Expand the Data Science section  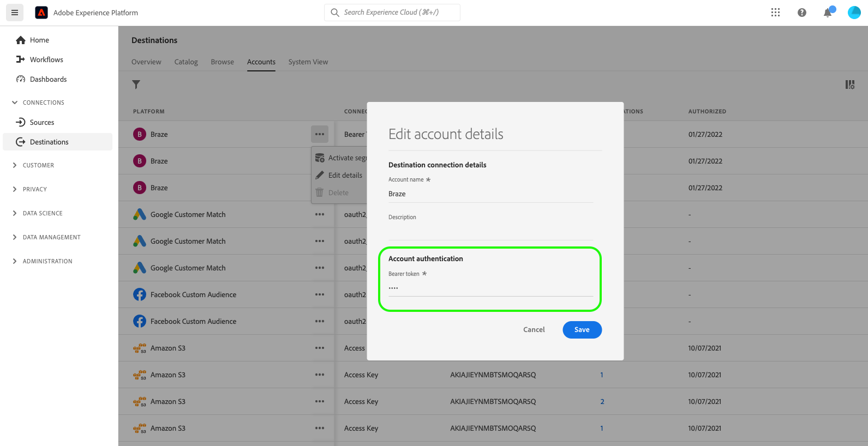click(37, 213)
